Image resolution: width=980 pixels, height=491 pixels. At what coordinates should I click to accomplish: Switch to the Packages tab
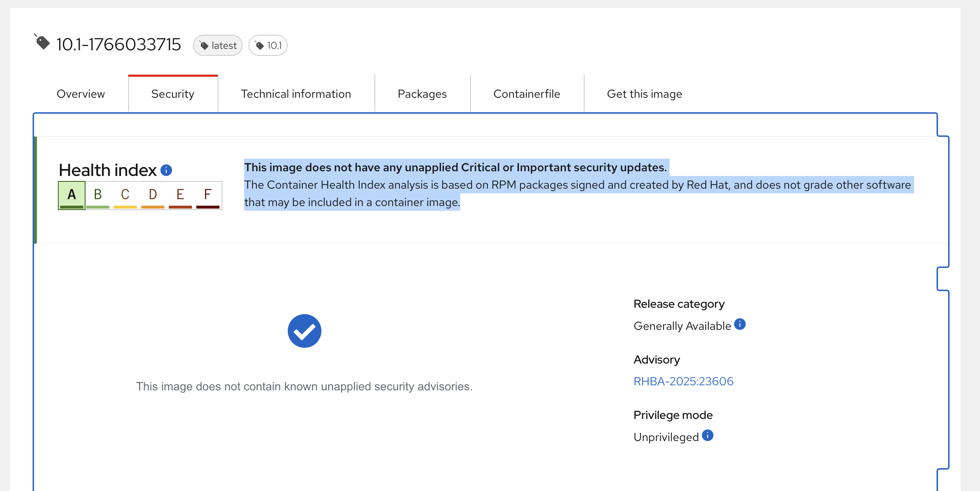pos(422,94)
